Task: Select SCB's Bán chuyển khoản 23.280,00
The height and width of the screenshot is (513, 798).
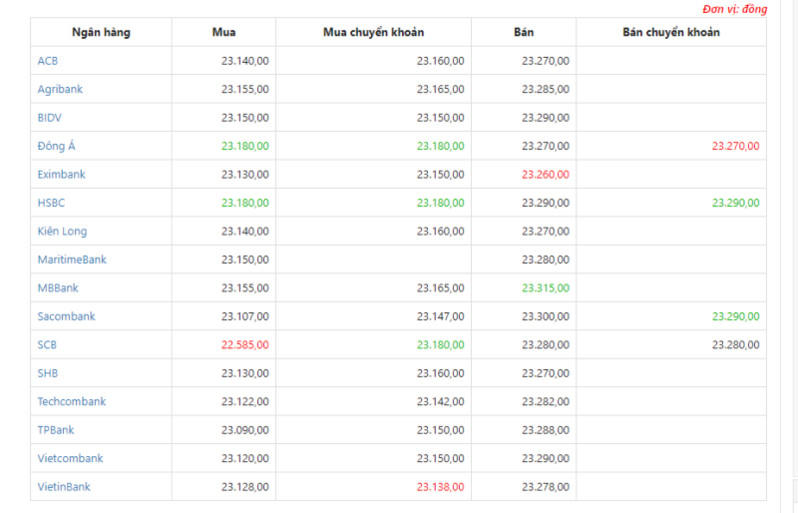Action: [735, 345]
